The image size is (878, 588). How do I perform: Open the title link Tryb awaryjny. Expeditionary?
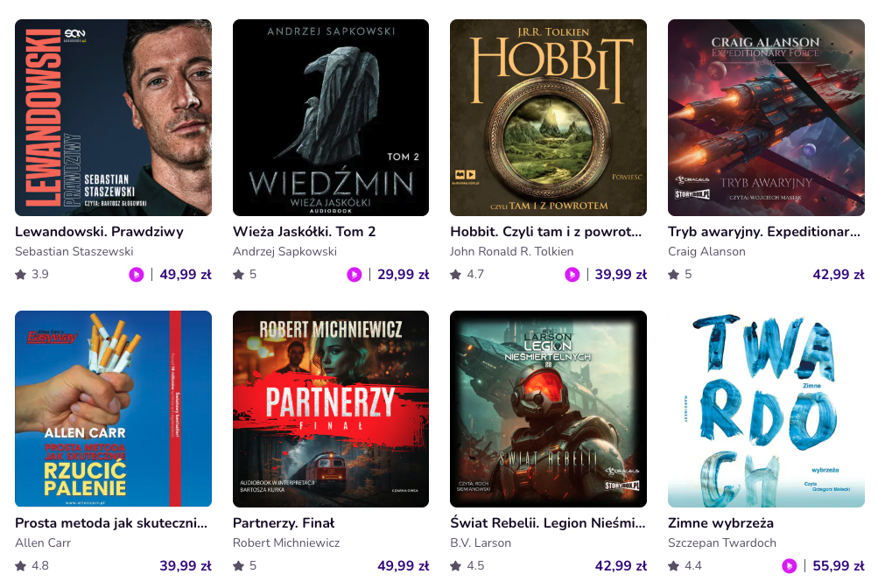tap(764, 232)
